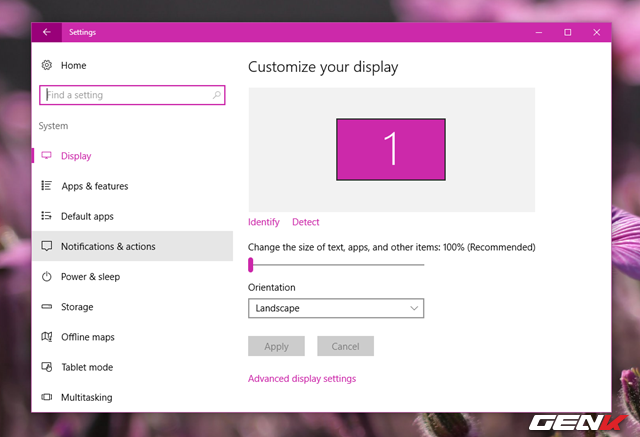
Task: Open the Orientation Landscape dropdown
Action: 336,308
